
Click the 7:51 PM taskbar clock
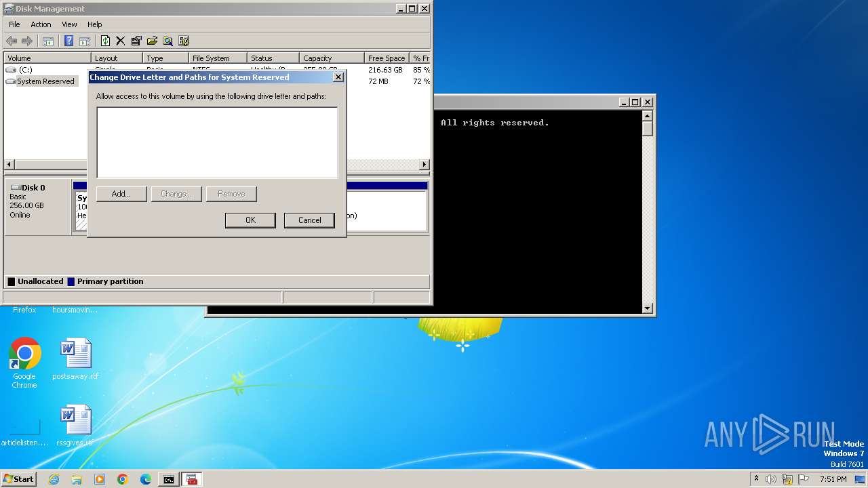[x=833, y=479]
